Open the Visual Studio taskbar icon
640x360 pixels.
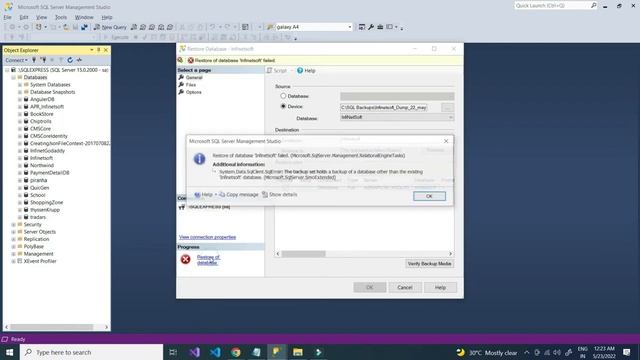pos(195,352)
